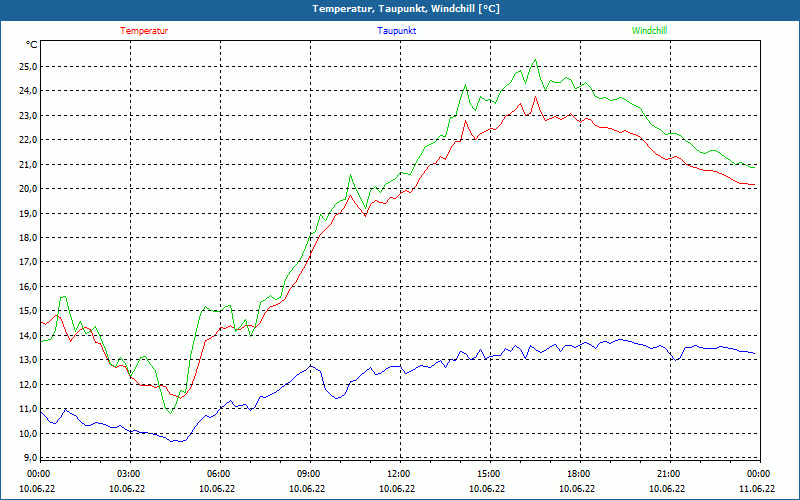Click the "25,0" y-axis value
The width and height of the screenshot is (800, 500).
[x=28, y=66]
